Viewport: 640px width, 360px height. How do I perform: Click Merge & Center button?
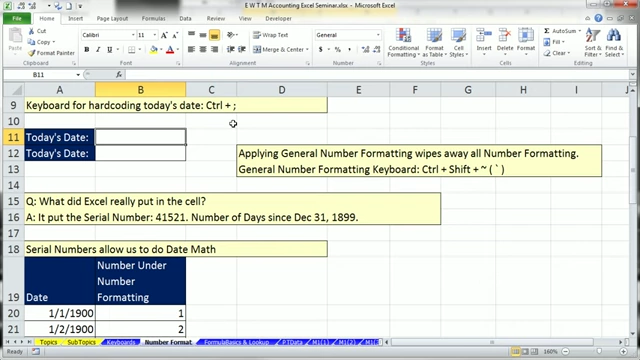[x=279, y=49]
